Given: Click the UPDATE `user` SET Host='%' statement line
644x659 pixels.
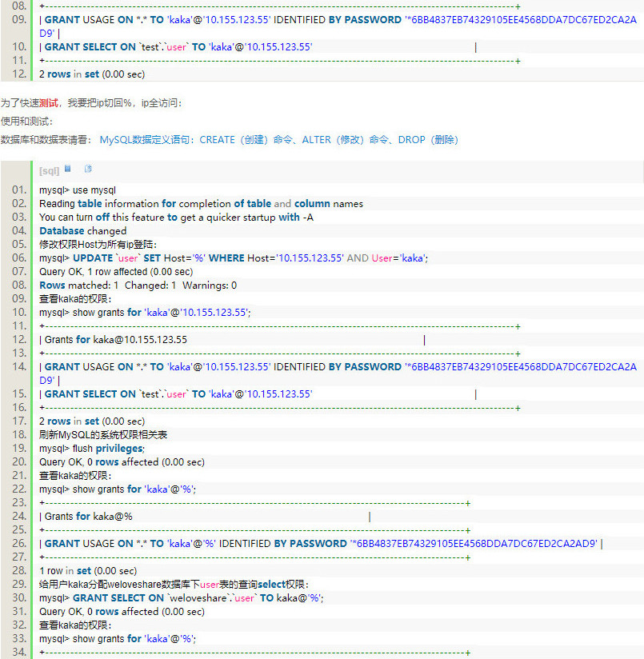Looking at the screenshot, I should pyautogui.click(x=234, y=258).
